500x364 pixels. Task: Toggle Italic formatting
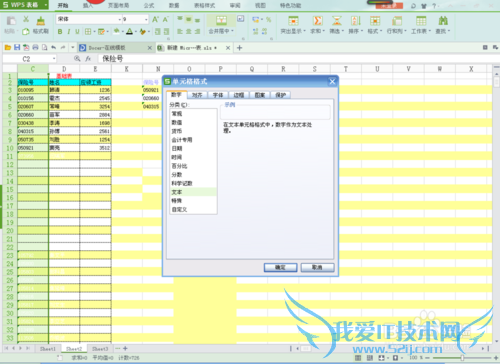pyautogui.click(x=69, y=31)
